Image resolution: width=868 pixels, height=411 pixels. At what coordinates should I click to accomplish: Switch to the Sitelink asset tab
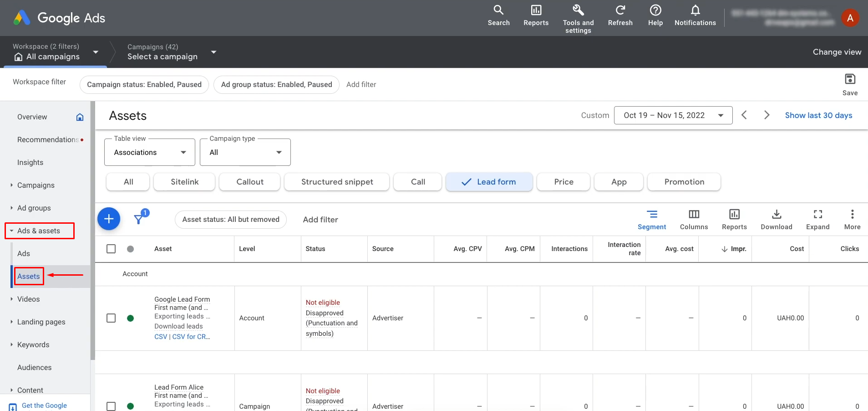coord(184,182)
